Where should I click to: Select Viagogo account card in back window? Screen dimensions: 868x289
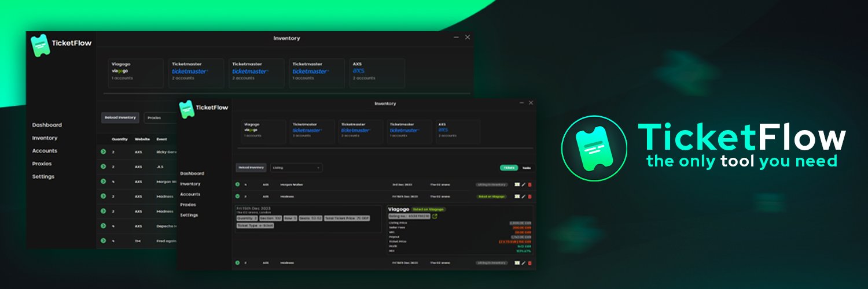tap(136, 73)
